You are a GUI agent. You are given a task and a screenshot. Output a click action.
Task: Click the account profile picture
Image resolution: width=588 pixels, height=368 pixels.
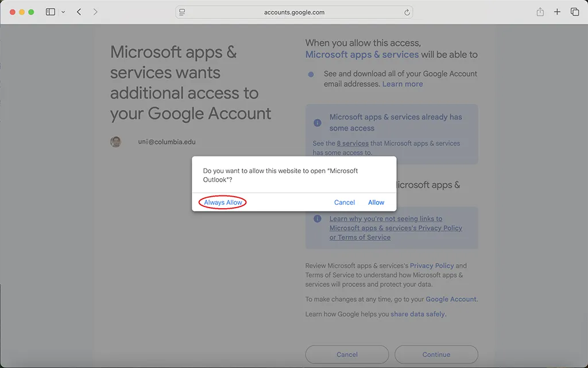click(x=115, y=142)
